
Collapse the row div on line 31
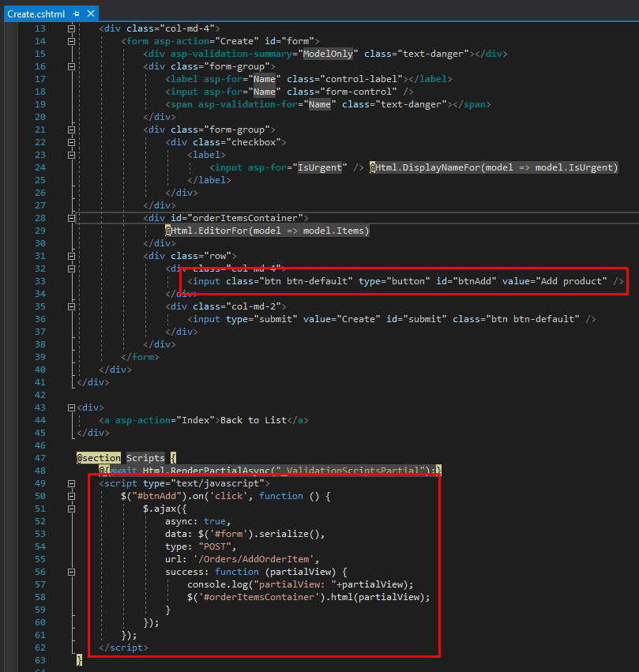pyautogui.click(x=72, y=256)
